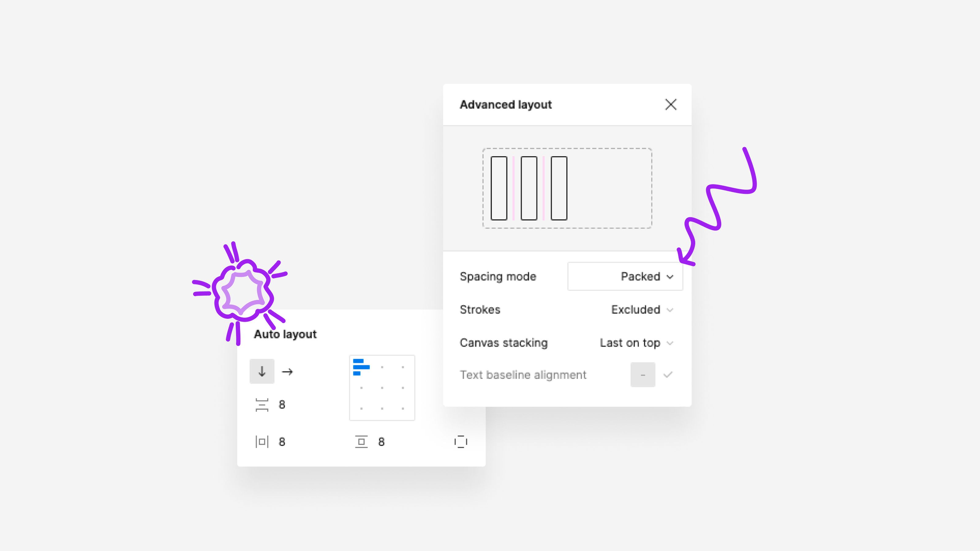Click the item spacing value 8
Viewport: 980px width, 551px height.
tap(282, 405)
